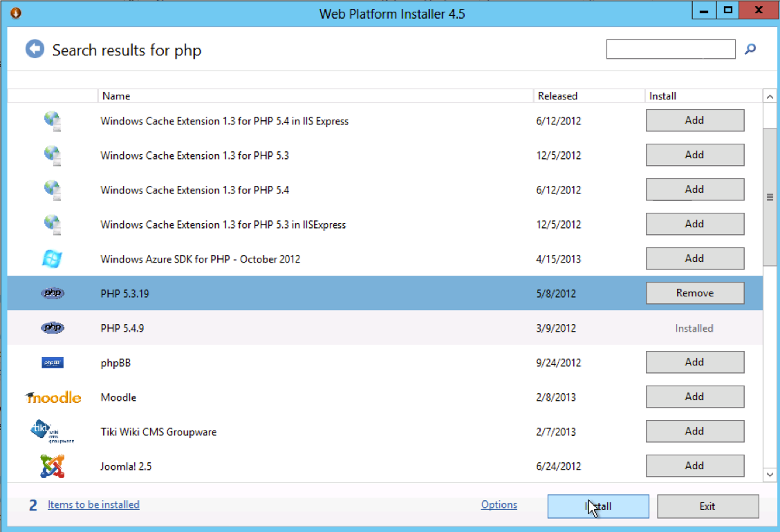
Task: Click the PHP 5.4.9 logo icon
Action: pos(53,327)
